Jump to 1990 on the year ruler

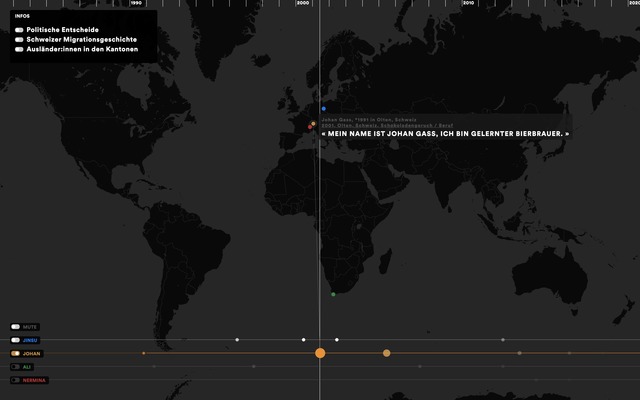[x=136, y=4]
